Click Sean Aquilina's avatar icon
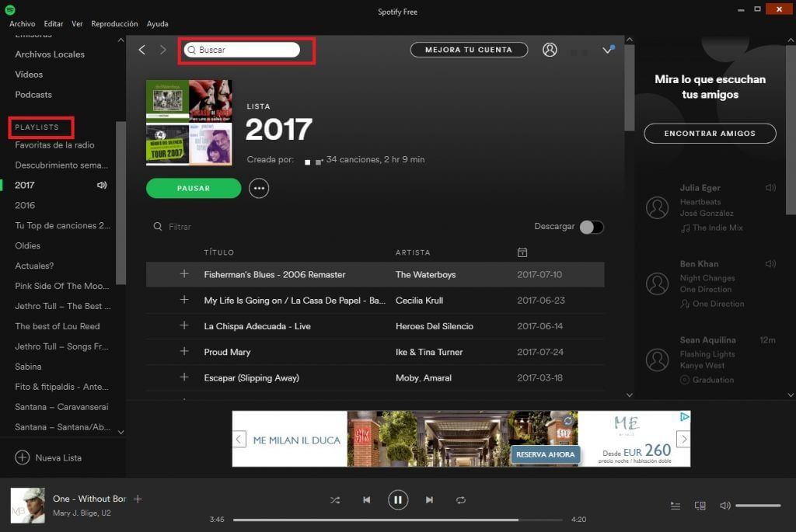 pos(658,360)
